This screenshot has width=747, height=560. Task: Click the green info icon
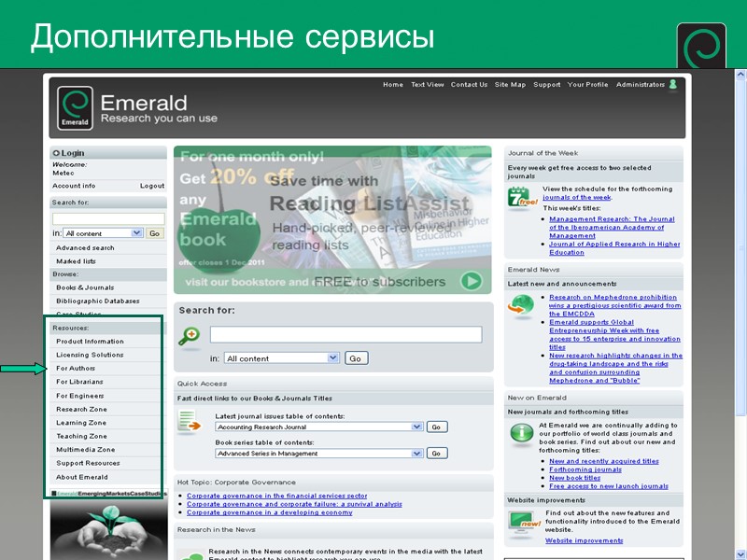[x=522, y=433]
